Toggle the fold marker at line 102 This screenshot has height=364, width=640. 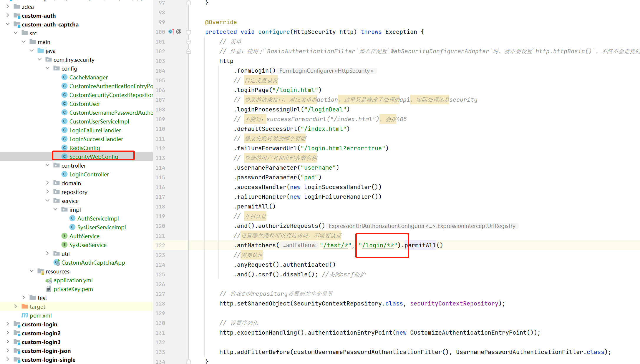189,51
